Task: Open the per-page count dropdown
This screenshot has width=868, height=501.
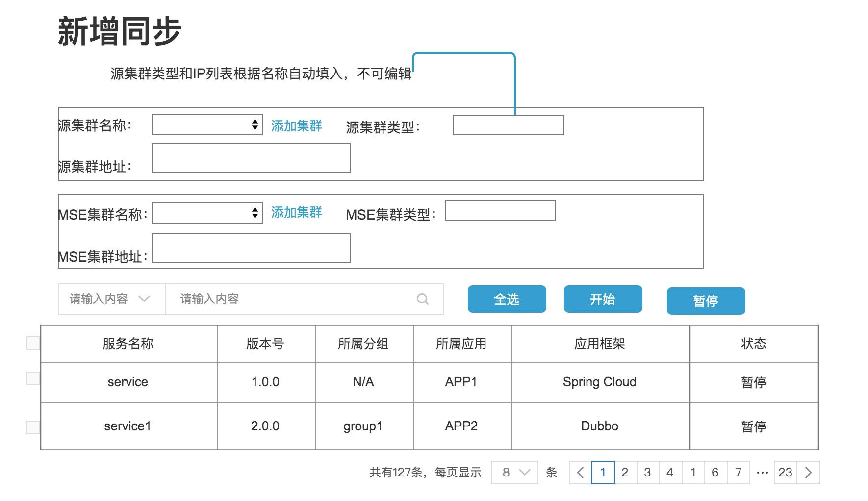Action: pos(515,473)
